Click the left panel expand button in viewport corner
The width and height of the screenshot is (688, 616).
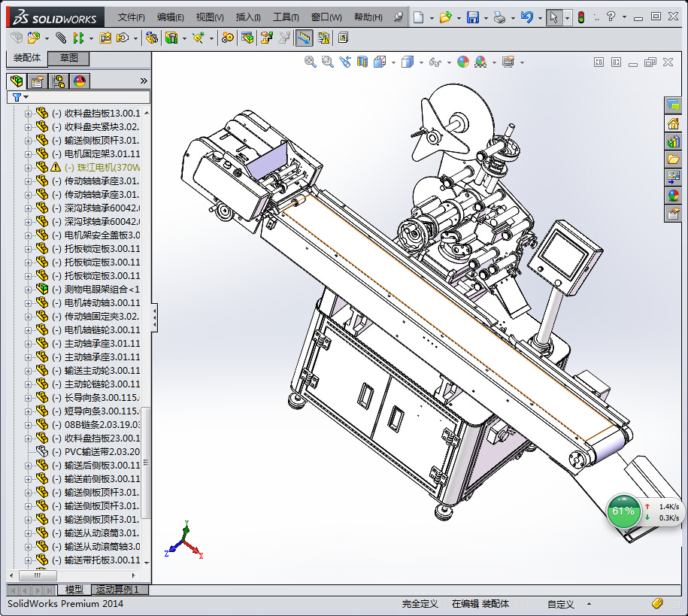coord(599,62)
